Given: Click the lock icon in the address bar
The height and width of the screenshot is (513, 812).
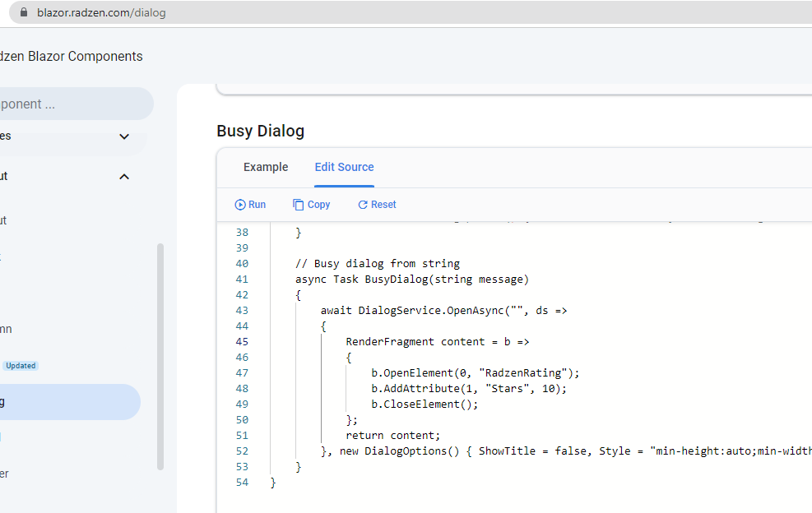Looking at the screenshot, I should click(24, 12).
